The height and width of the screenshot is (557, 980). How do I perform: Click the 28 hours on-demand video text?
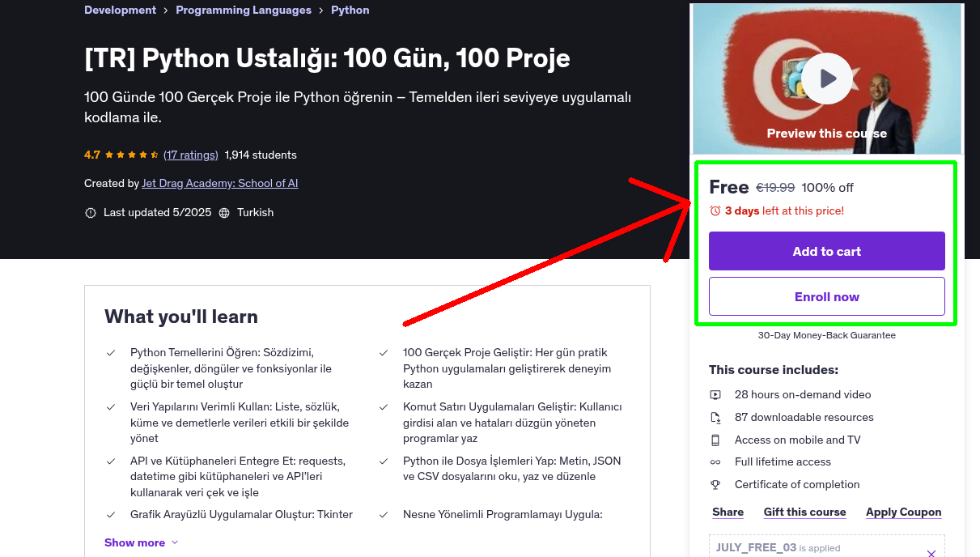tap(803, 395)
